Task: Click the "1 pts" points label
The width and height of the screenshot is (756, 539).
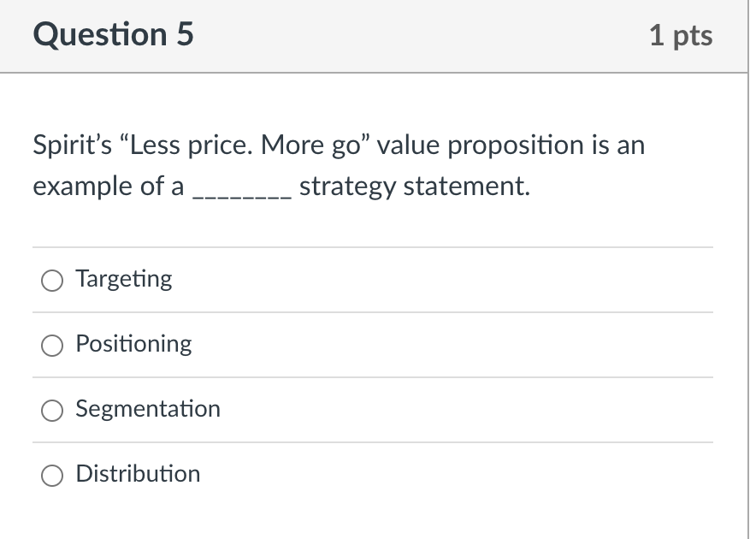Action: (680, 35)
